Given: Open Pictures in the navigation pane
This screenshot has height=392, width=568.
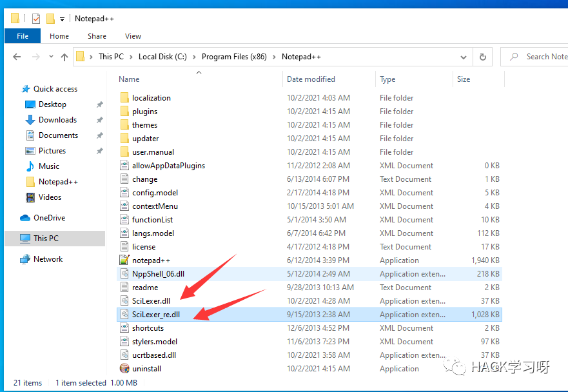Looking at the screenshot, I should click(x=52, y=151).
